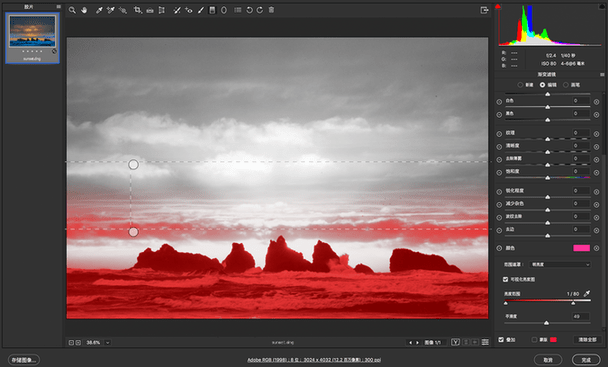Select the Radial Filter tool

point(224,10)
